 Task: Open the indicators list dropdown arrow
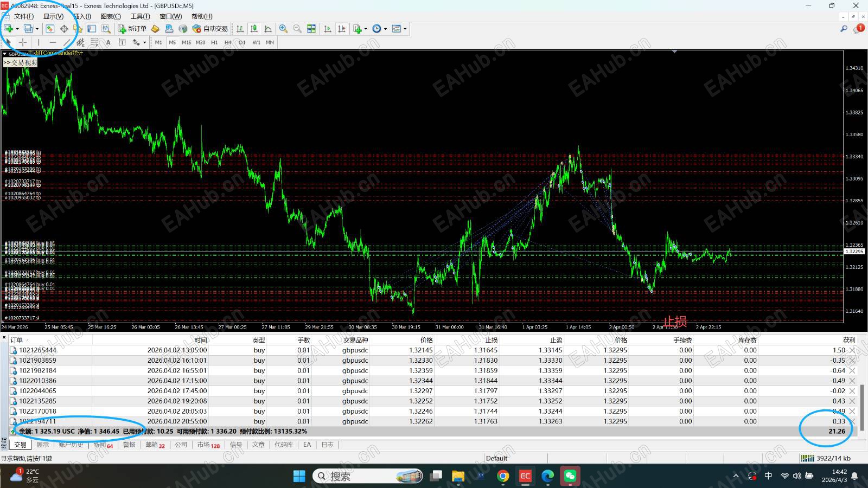[366, 29]
